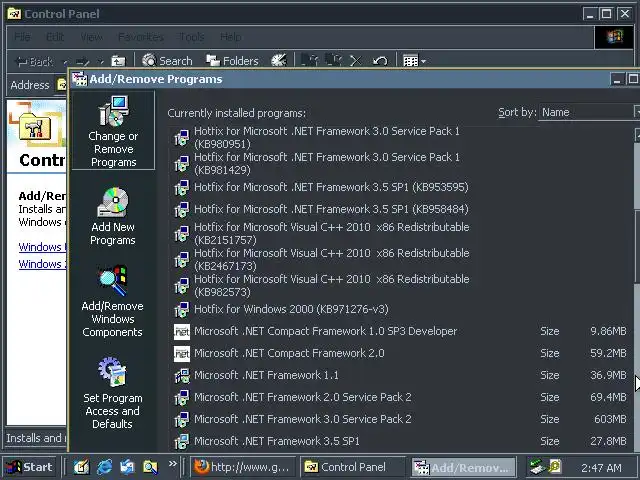
Task: Open Add New Programs section
Action: (113, 216)
